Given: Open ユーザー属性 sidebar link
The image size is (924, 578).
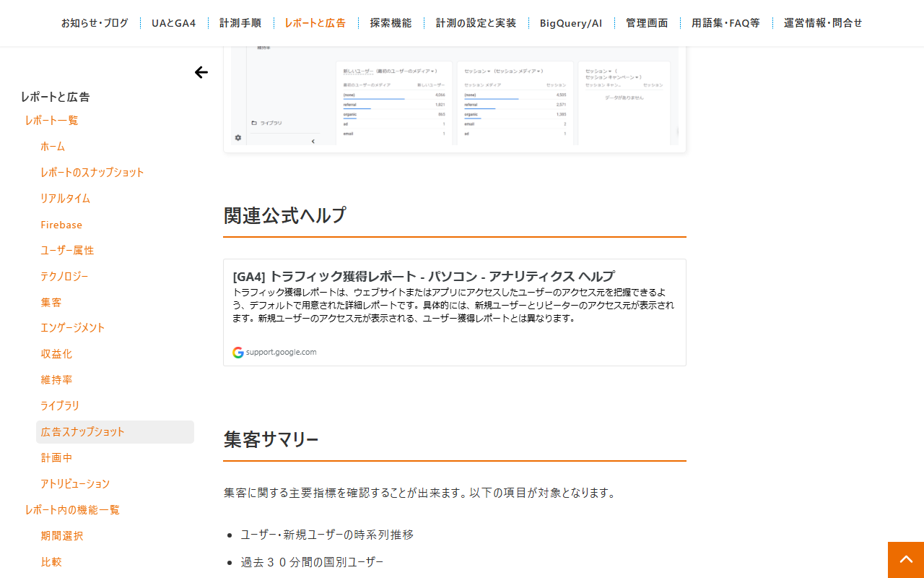Looking at the screenshot, I should click(x=67, y=251).
